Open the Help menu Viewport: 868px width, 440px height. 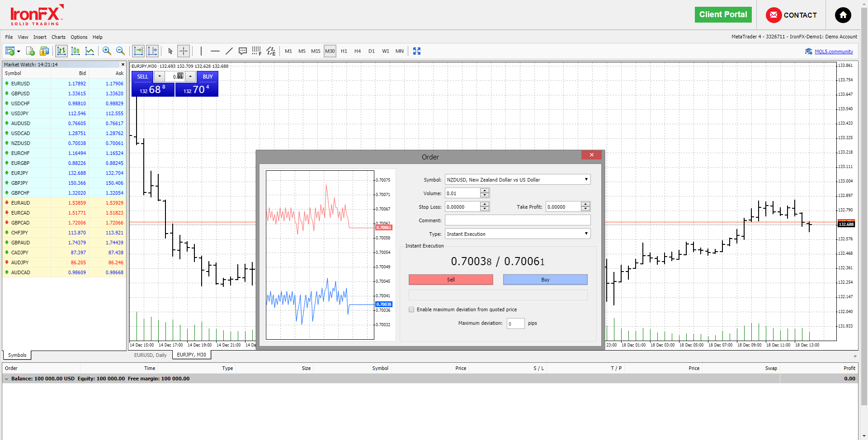coord(98,37)
